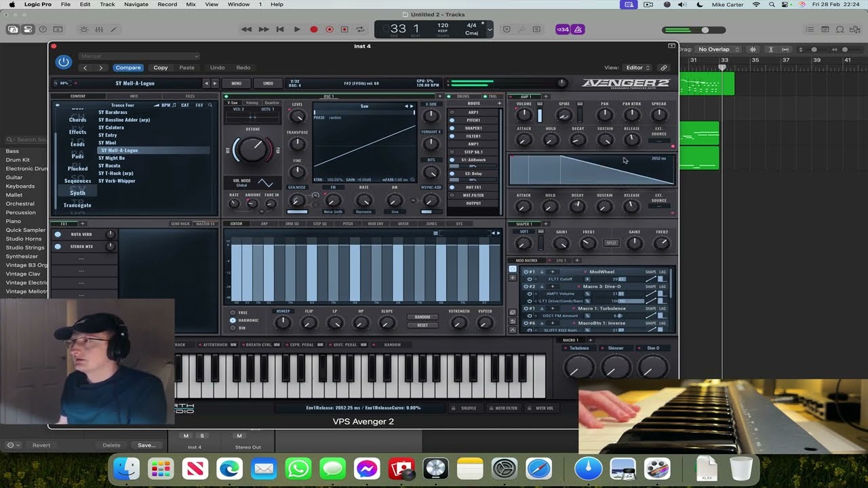
Task: Click the Logic Pro tuner 1234 count-in button
Action: (x=563, y=29)
